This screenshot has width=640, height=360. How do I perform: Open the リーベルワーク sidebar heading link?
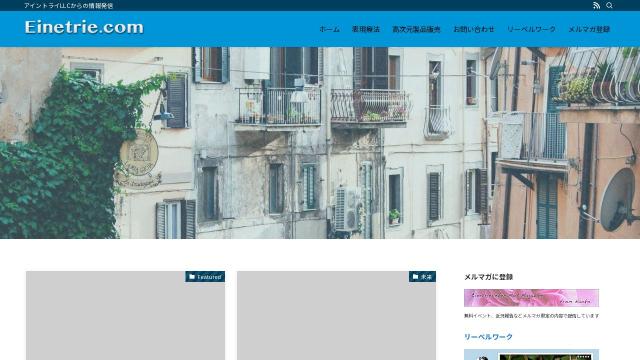pos(488,337)
